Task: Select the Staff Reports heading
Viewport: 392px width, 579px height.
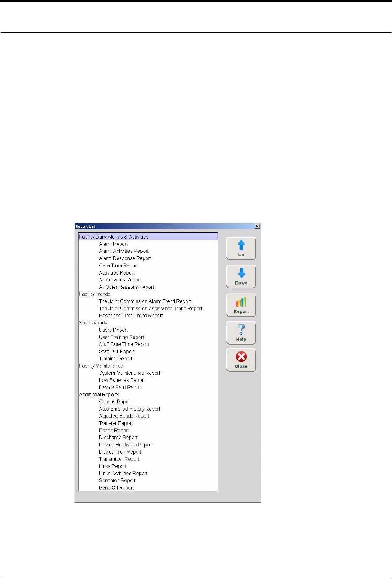Action: click(x=93, y=323)
